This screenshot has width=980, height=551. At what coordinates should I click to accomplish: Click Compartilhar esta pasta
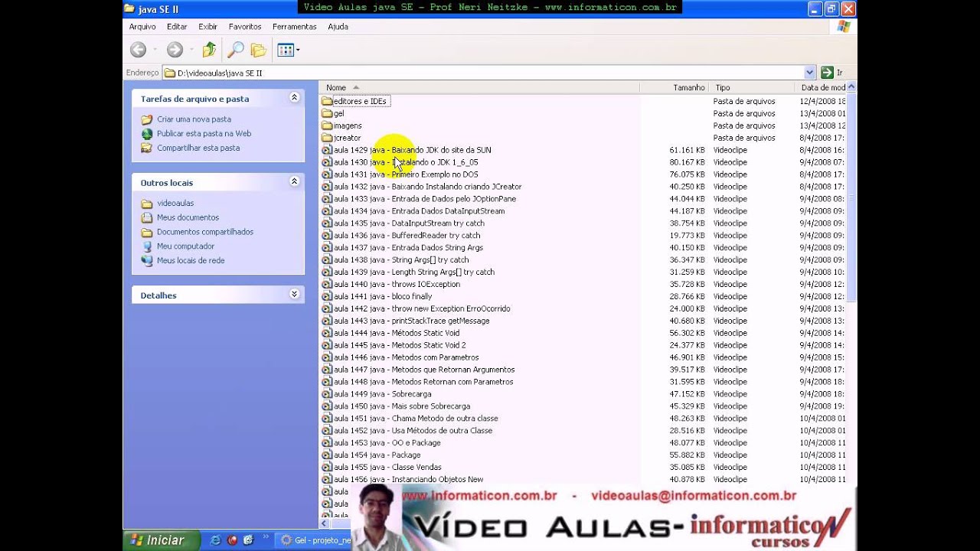[x=198, y=148]
